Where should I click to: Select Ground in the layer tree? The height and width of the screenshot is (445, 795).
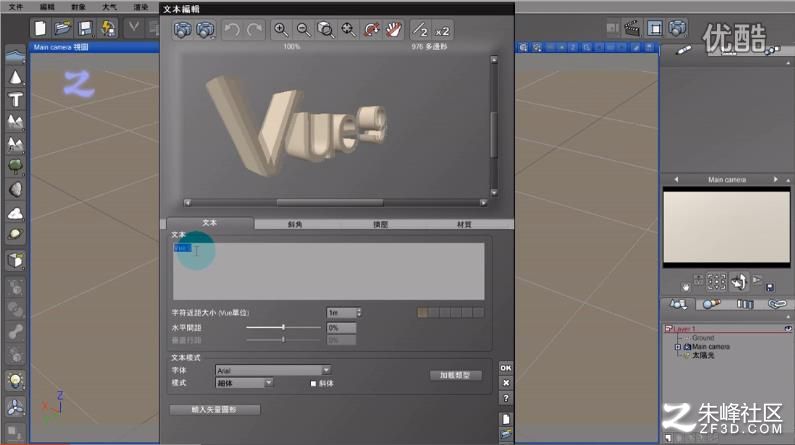coord(703,338)
